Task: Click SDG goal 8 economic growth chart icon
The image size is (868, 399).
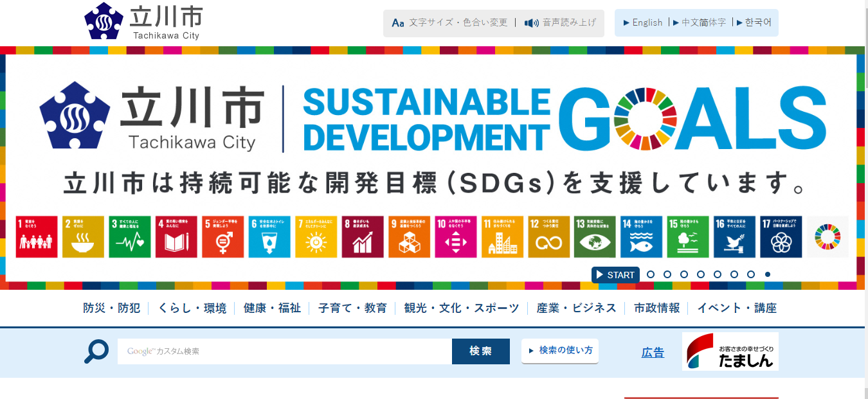Action: [363, 237]
